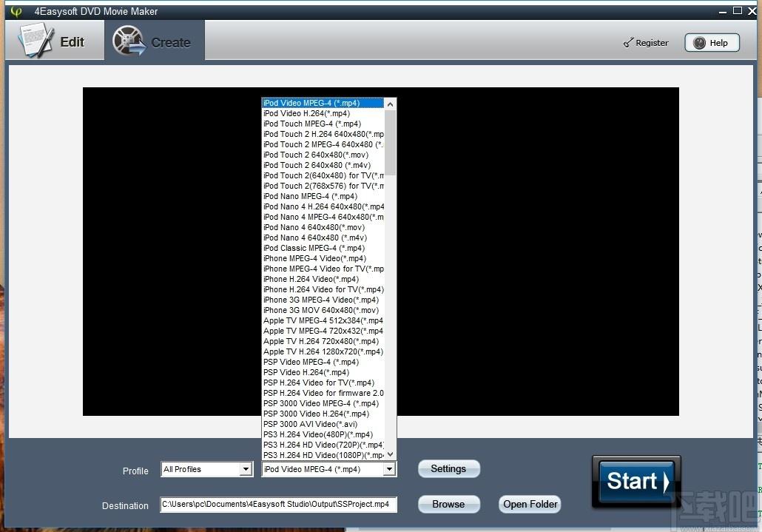The image size is (762, 532).
Task: Choose PSP 3000 Video MPEG-4 (*.mp4)
Action: 323,404
